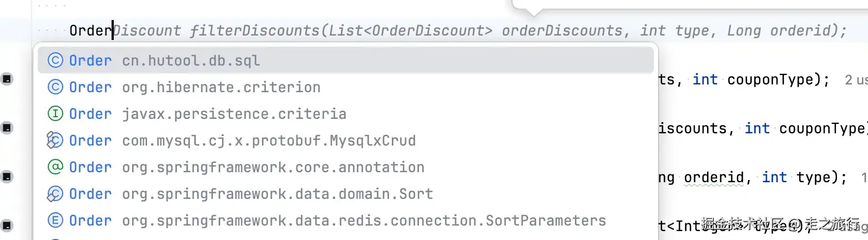Viewport: 868px width, 240px height.
Task: Click the nested class icon for Sort Order
Action: [54, 194]
